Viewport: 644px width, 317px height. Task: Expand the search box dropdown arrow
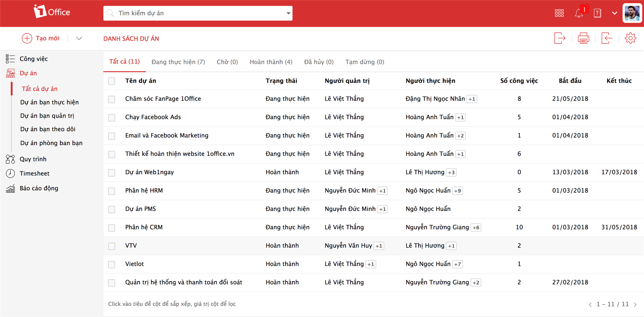[288, 13]
